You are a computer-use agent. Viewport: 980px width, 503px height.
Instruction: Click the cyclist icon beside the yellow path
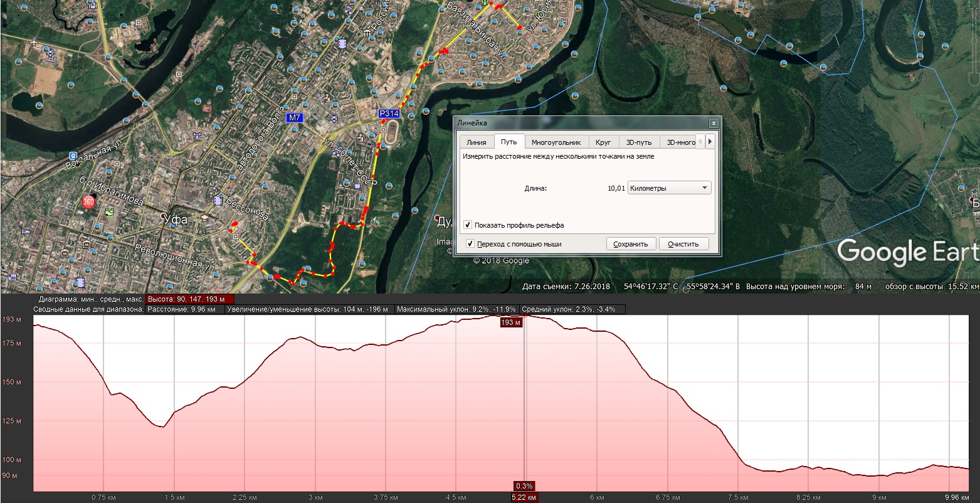[375, 220]
